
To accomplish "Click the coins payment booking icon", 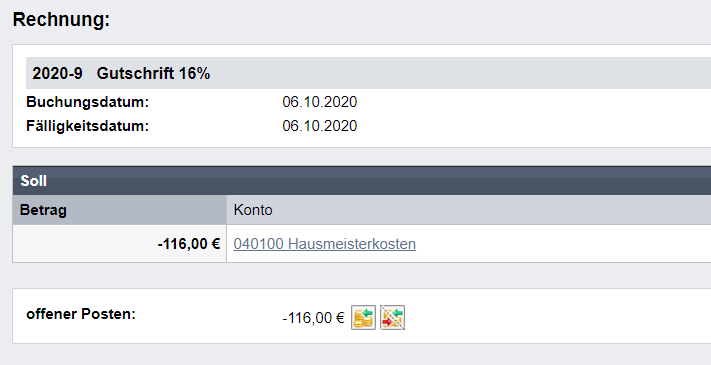I will [363, 317].
